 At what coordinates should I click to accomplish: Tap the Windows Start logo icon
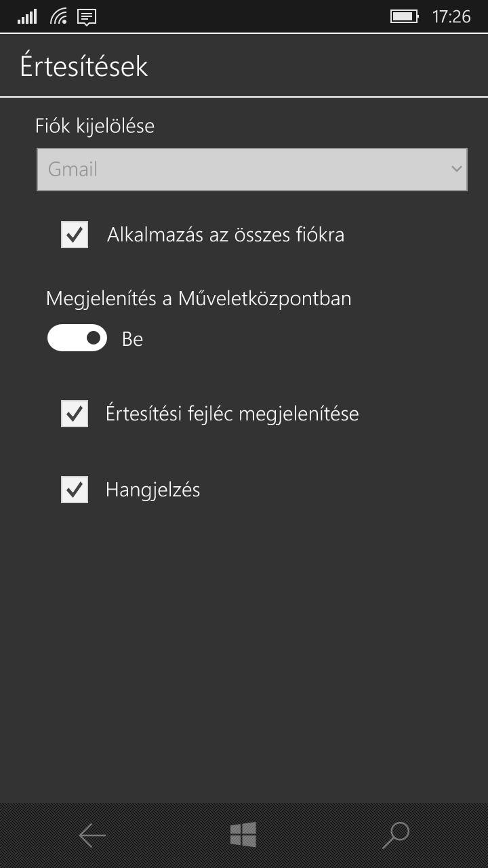[x=243, y=835]
